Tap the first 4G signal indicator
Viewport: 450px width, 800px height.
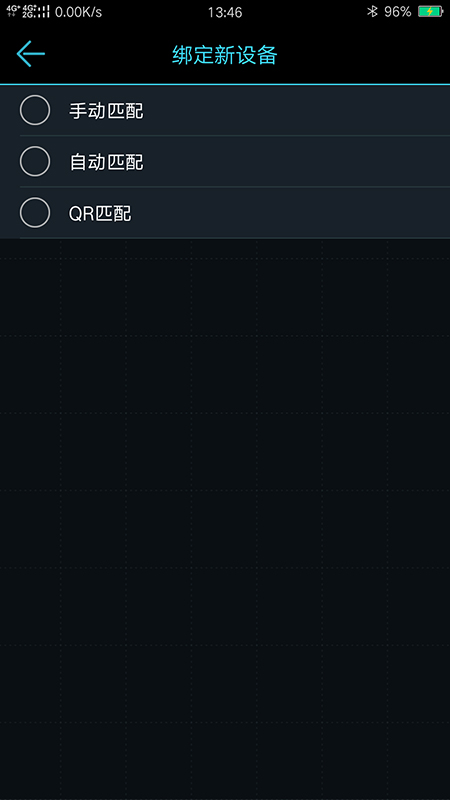pyautogui.click(x=13, y=12)
